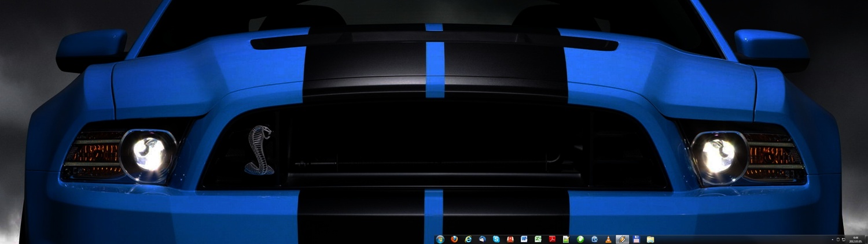
Task: Launch Microsoft Word from the taskbar
Action: [x=524, y=239]
